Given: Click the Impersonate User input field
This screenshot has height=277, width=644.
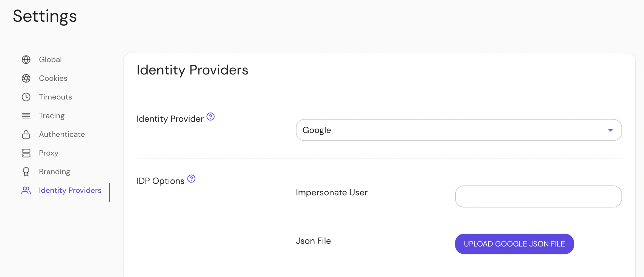Looking at the screenshot, I should click(538, 196).
